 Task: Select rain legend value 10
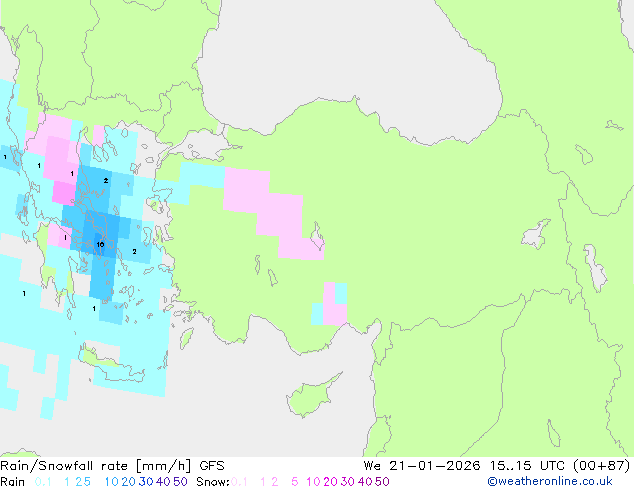pos(111,482)
